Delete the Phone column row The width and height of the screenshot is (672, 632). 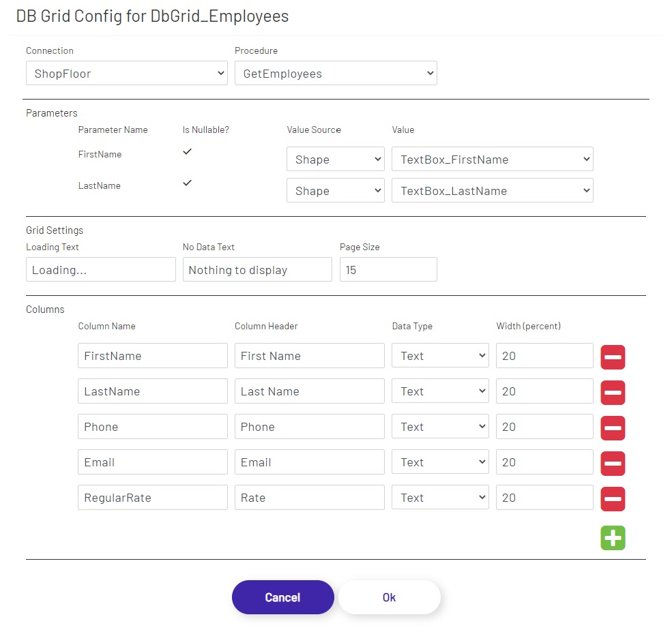pyautogui.click(x=612, y=427)
